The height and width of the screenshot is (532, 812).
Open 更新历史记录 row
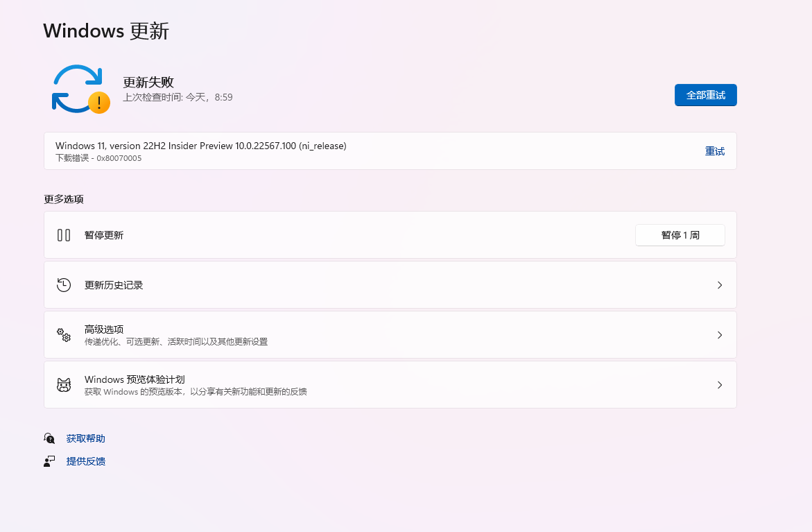(390, 285)
